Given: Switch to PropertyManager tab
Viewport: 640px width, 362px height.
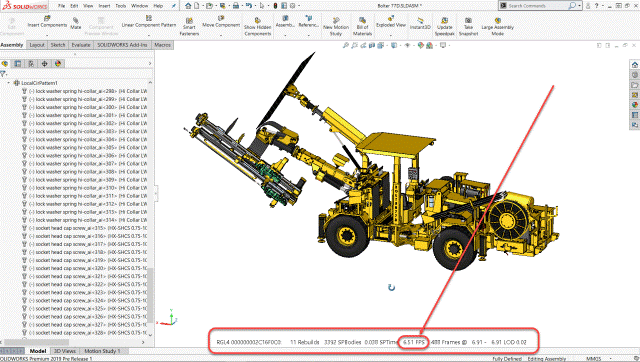Looking at the screenshot, I should click(18, 64).
